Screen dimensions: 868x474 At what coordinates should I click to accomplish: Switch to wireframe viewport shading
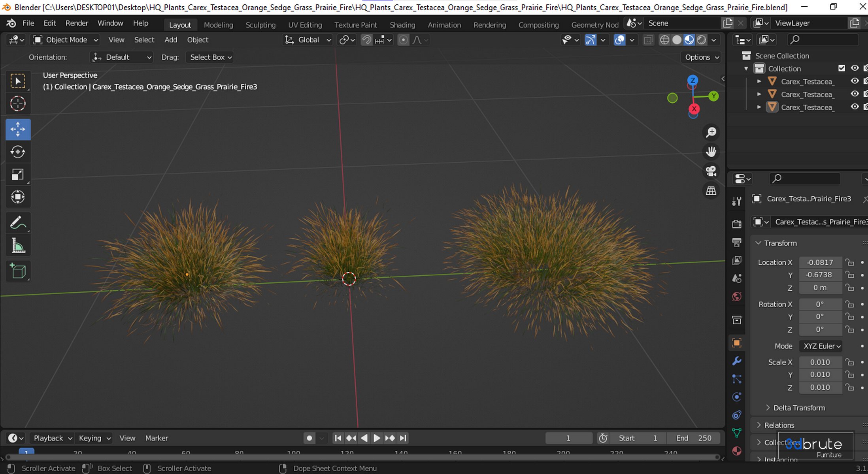click(x=665, y=40)
